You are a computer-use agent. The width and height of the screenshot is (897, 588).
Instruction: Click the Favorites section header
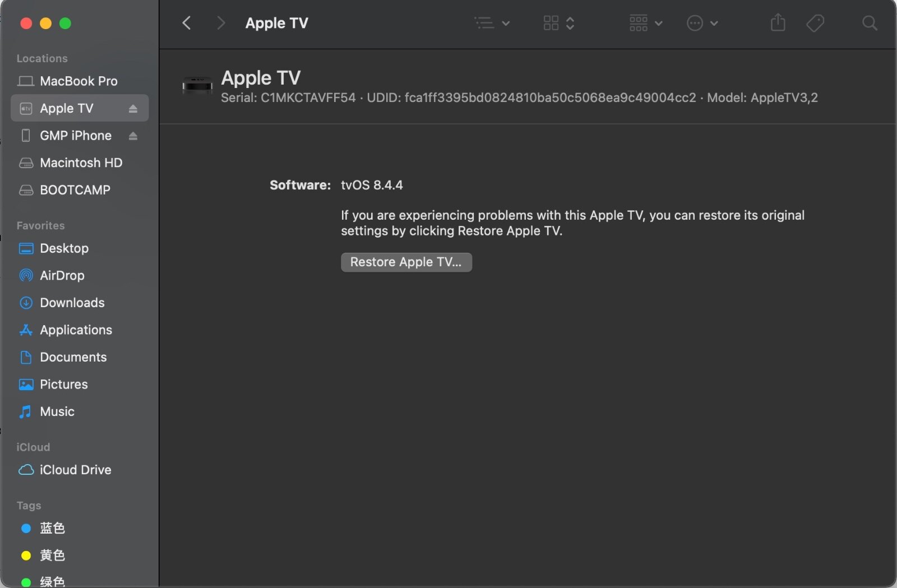click(x=40, y=225)
